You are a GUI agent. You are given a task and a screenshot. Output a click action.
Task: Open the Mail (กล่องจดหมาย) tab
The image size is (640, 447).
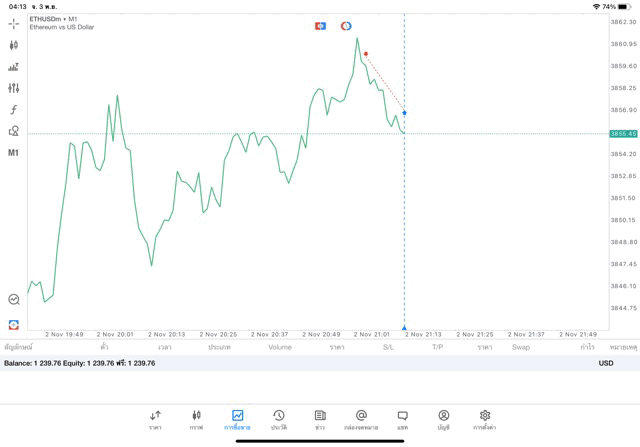click(x=361, y=419)
